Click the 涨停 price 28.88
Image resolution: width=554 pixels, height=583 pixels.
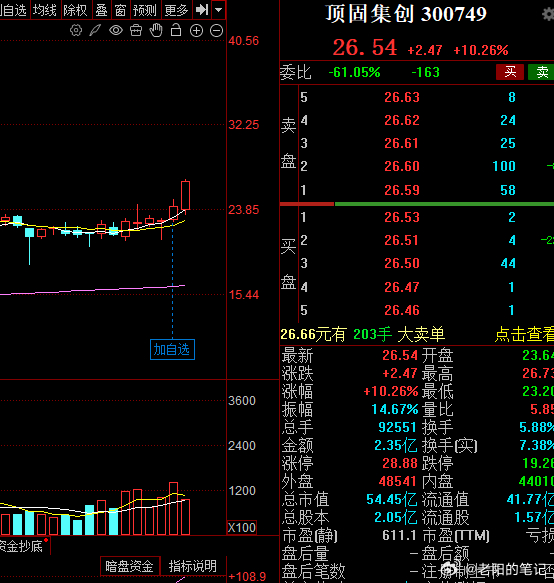point(400,463)
